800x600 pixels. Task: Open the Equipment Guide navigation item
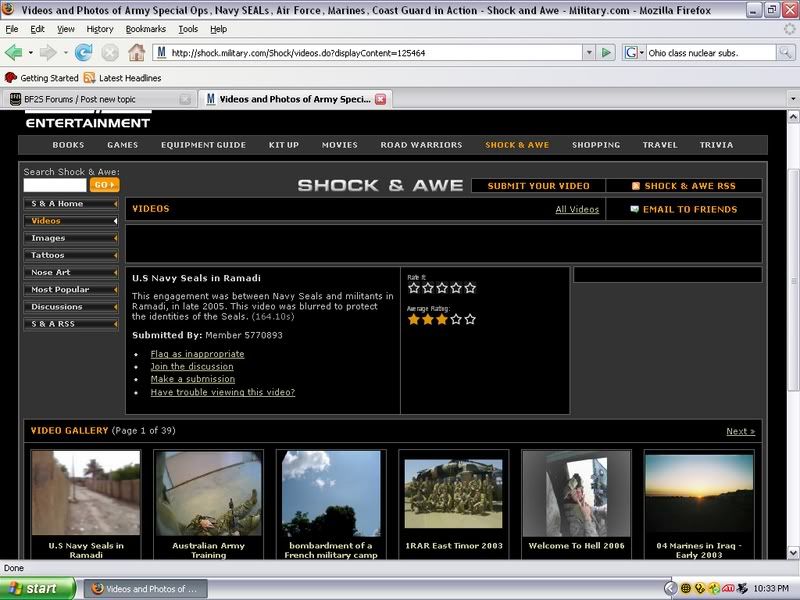pos(204,145)
